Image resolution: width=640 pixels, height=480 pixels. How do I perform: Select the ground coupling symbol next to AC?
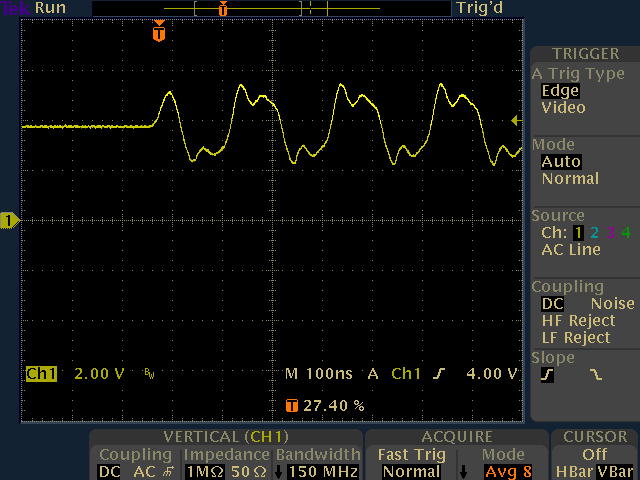[x=167, y=471]
